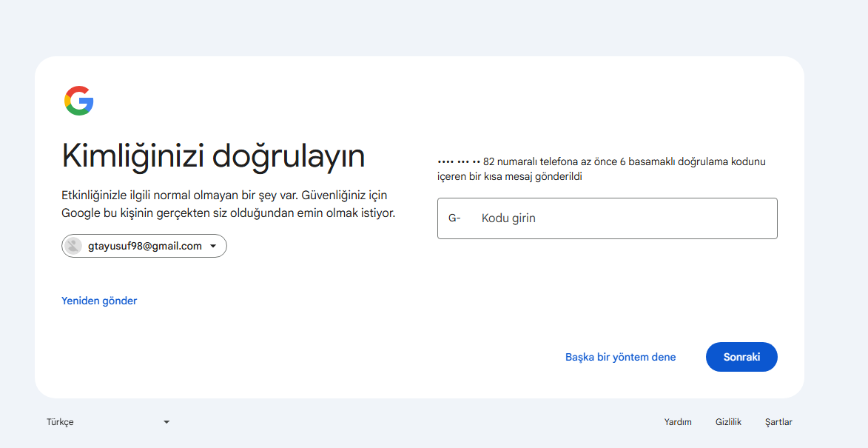Open the Türkçe language dropdown

click(x=108, y=422)
